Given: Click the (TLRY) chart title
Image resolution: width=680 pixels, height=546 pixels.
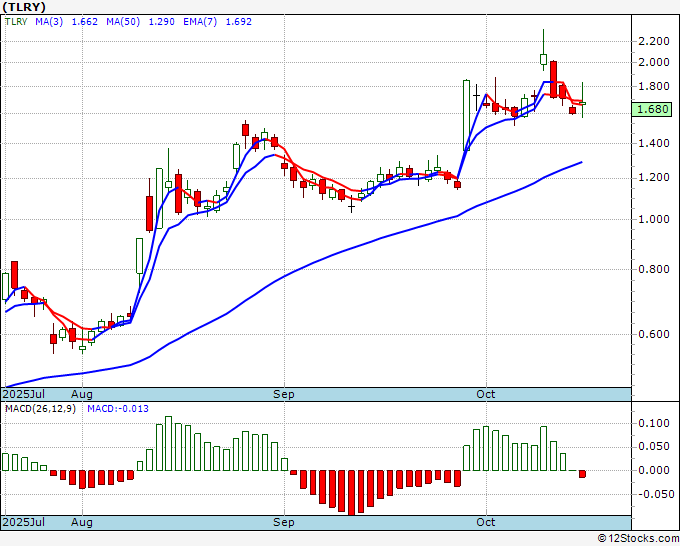Looking at the screenshot, I should click(x=23, y=7).
